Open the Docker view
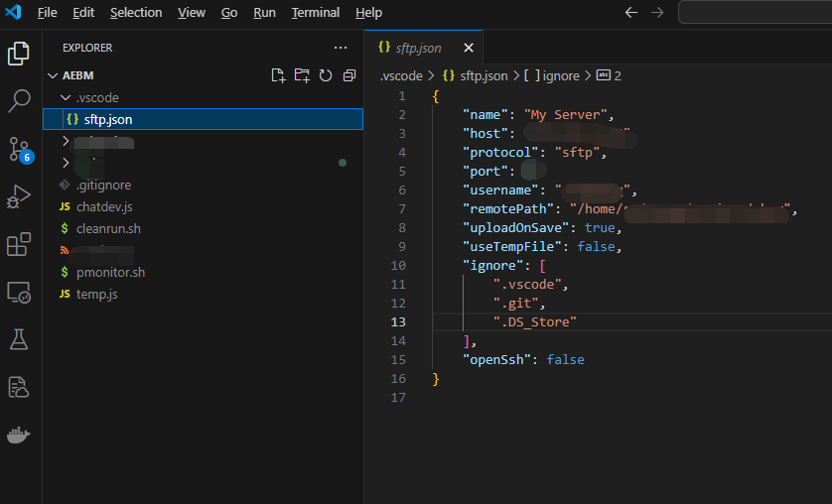The height and width of the screenshot is (504, 832). click(20, 436)
